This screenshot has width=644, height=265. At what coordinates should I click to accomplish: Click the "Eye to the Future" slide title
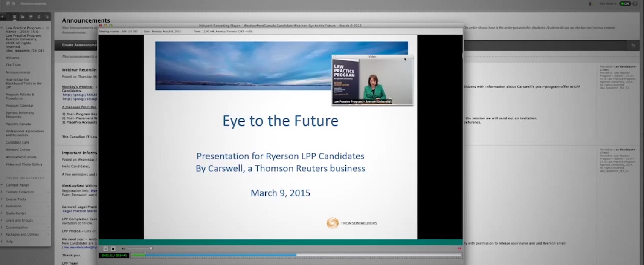280,121
